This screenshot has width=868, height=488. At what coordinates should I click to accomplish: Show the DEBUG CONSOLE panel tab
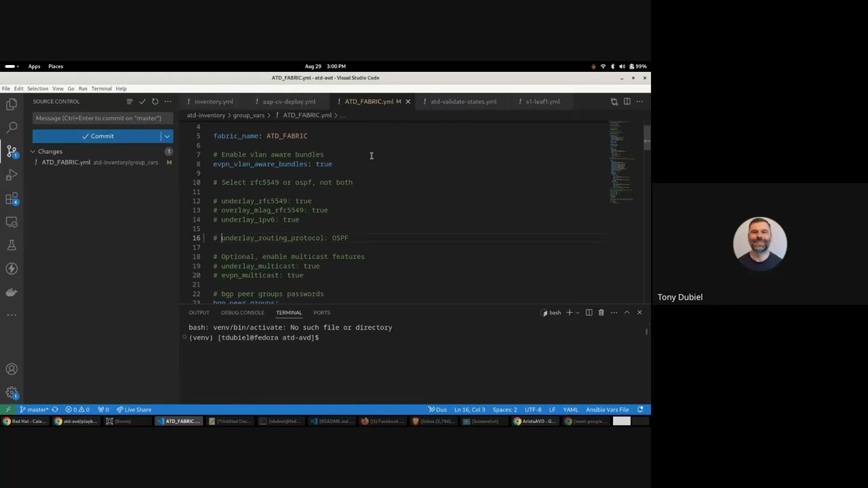pos(242,312)
